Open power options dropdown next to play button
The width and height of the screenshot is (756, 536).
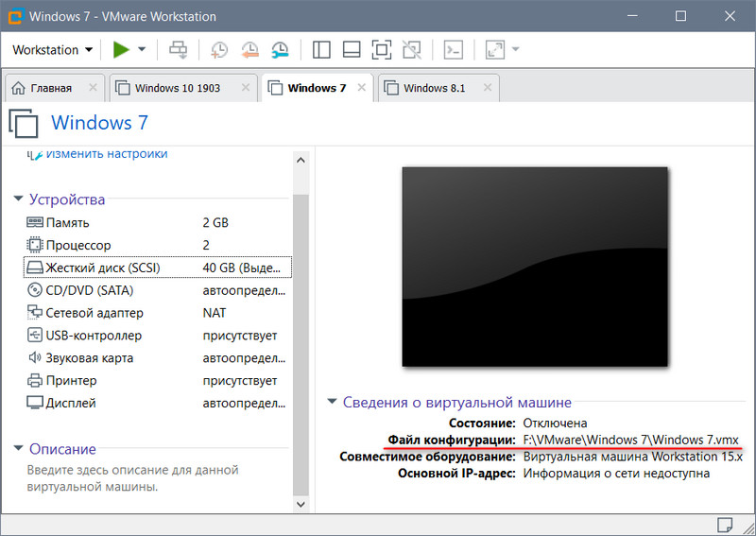pos(142,49)
